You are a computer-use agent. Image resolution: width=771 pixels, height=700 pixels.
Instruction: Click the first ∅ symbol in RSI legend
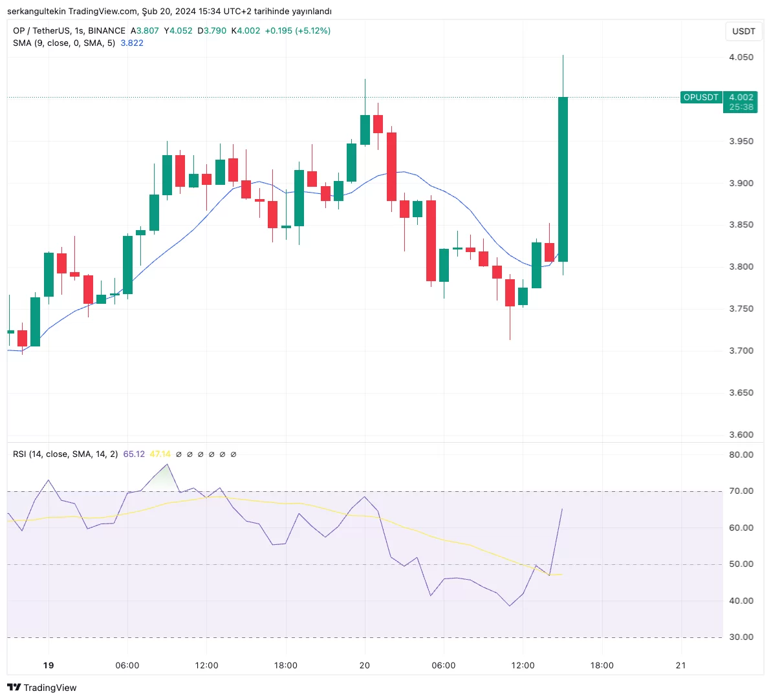tap(179, 454)
